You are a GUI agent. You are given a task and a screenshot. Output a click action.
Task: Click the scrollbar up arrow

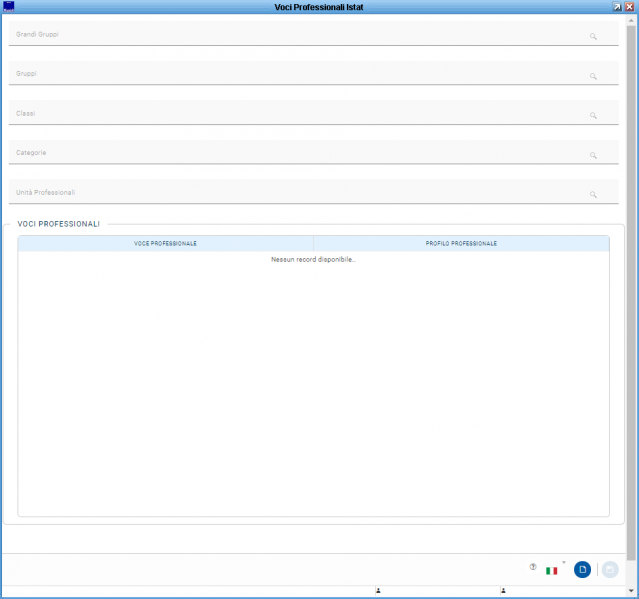click(x=631, y=20)
